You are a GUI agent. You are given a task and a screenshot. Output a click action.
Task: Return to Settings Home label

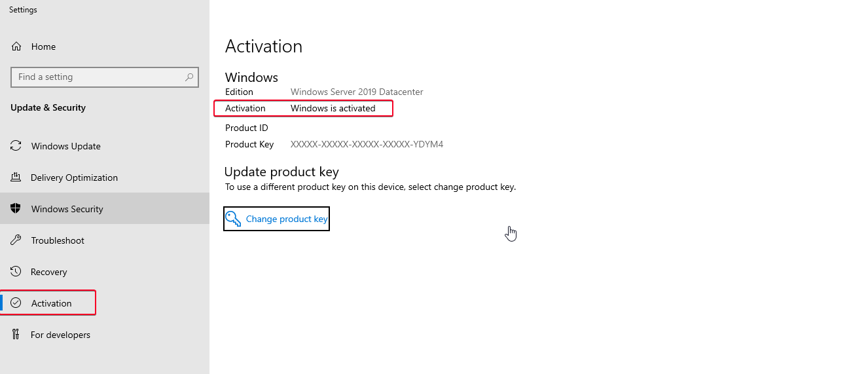click(43, 47)
